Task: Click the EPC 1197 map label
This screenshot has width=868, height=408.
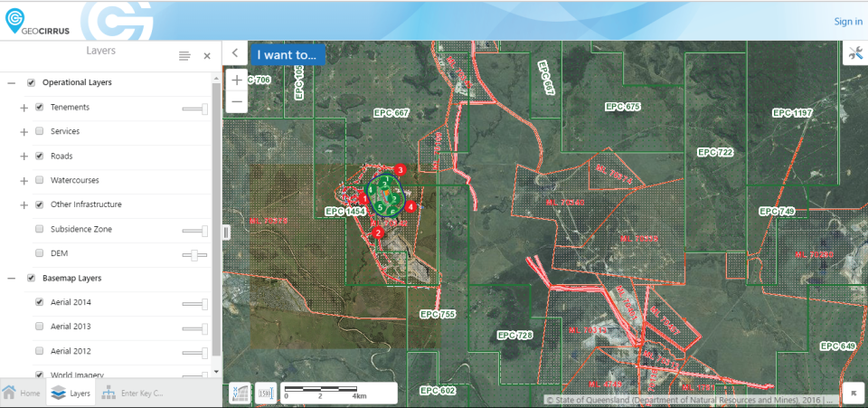Action: click(x=792, y=113)
